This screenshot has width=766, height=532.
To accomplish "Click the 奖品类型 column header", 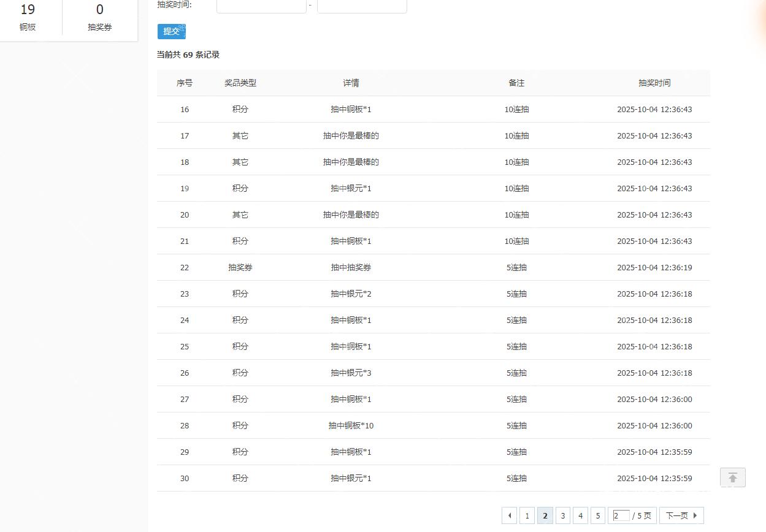I will coord(240,83).
